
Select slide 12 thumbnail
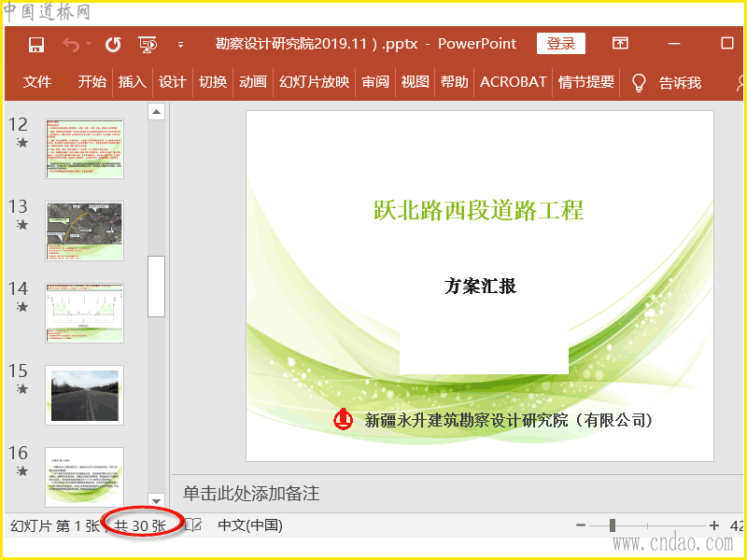pyautogui.click(x=84, y=149)
